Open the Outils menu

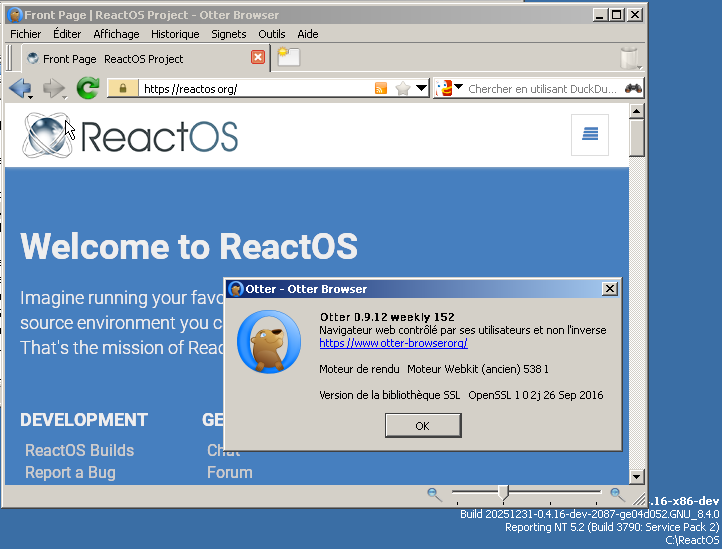271,34
